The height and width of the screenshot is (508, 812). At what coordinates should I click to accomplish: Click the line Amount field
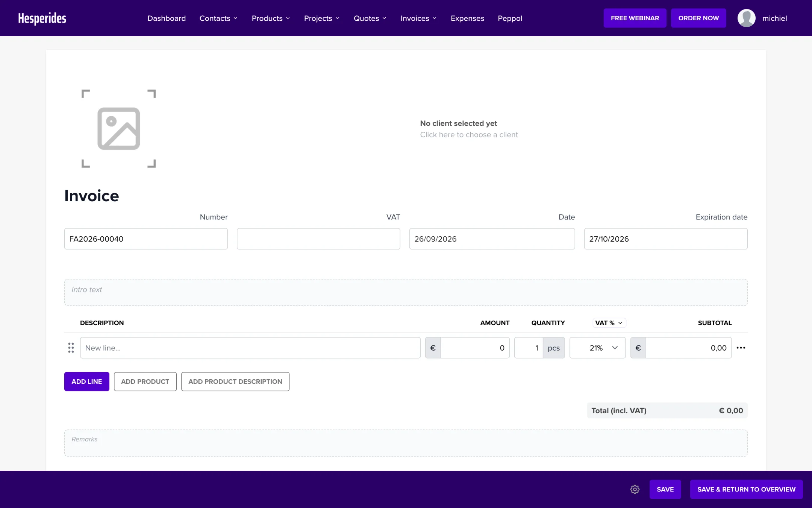click(475, 348)
